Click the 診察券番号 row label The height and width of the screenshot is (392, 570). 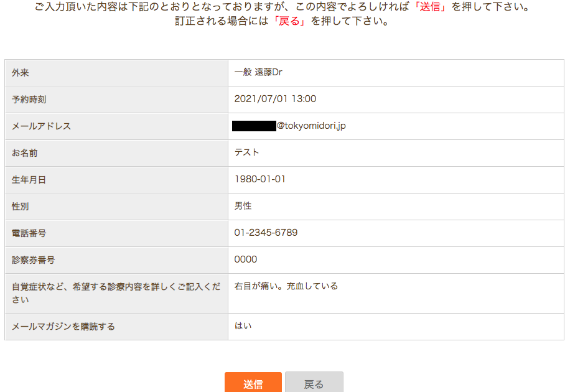[33, 260]
